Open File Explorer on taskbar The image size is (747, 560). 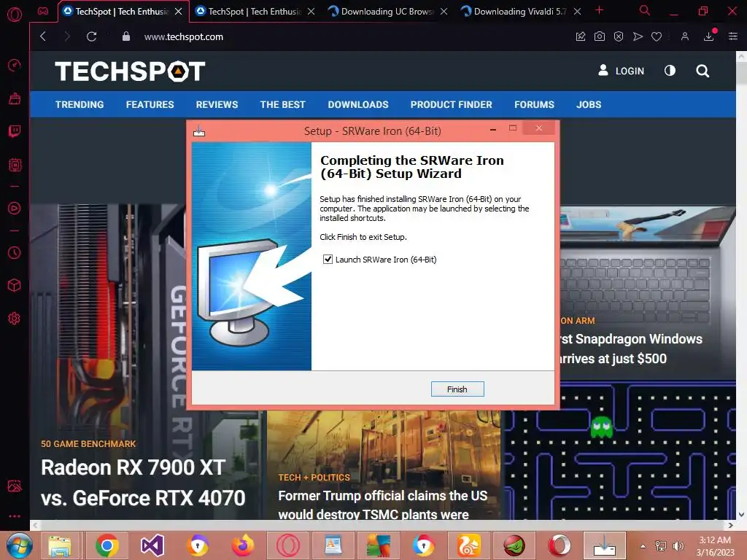(60, 545)
